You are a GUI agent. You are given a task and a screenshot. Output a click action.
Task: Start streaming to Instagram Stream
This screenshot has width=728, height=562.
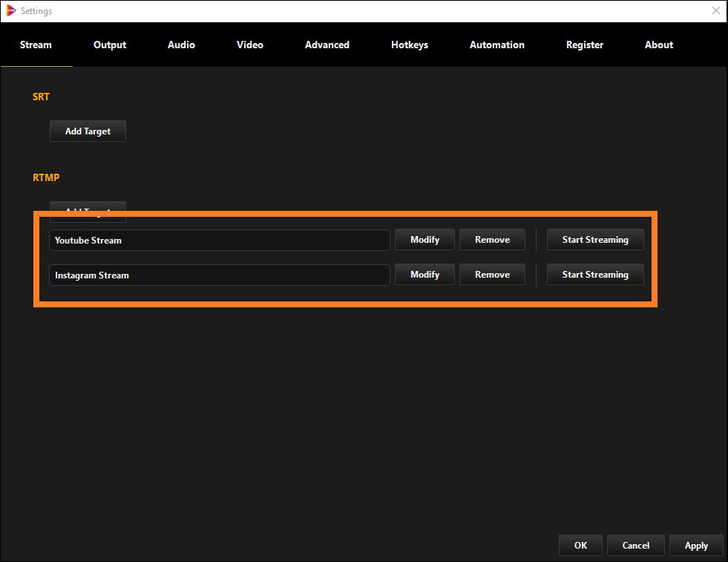595,275
